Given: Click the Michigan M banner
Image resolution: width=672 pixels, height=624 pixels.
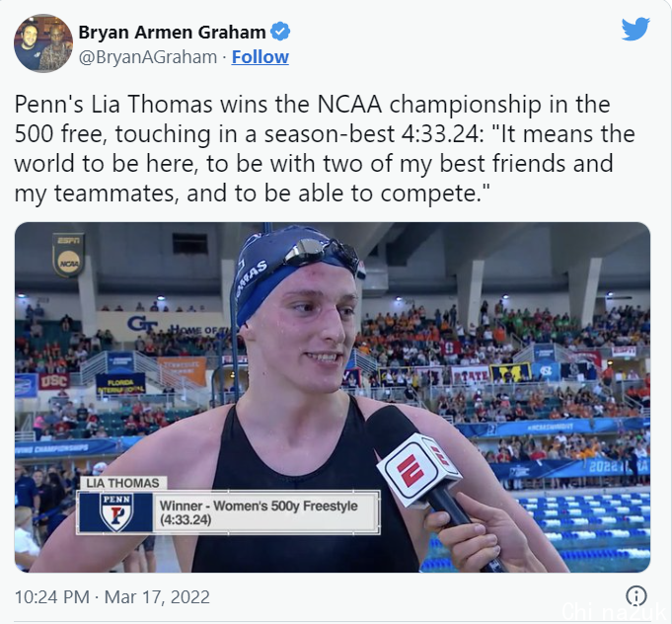Looking at the screenshot, I should pos(510,372).
